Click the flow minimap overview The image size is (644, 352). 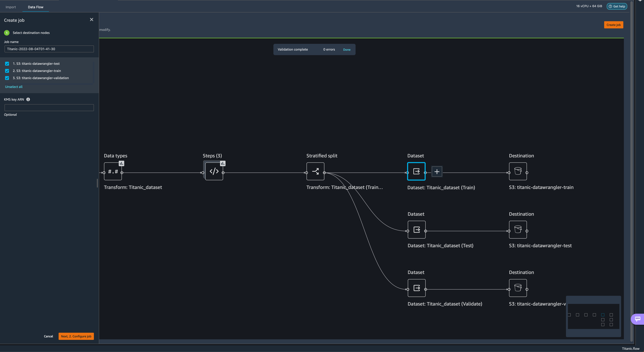[x=593, y=316]
